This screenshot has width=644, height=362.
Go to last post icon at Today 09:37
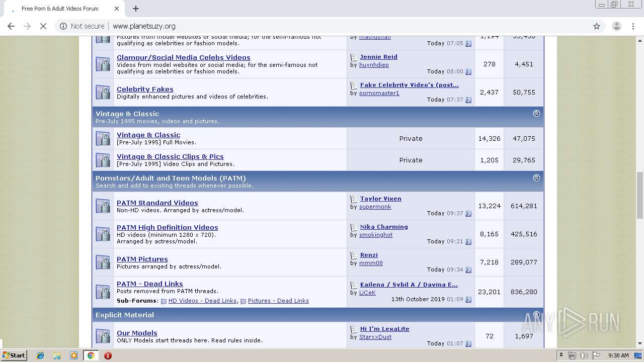pos(468,214)
